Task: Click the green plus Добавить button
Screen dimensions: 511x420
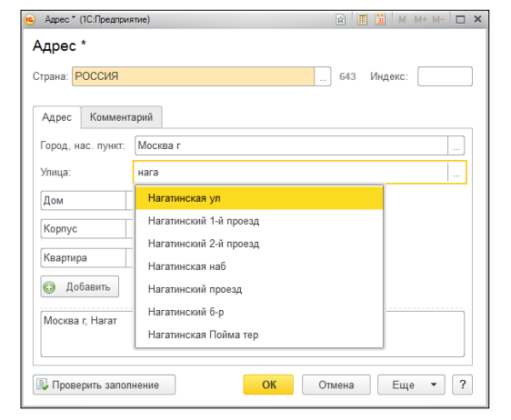Action: coord(80,286)
